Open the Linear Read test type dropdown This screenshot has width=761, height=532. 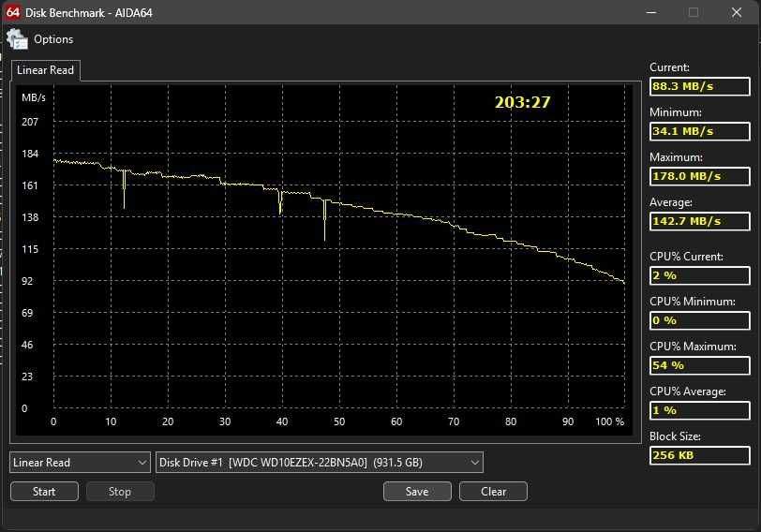(x=80, y=463)
